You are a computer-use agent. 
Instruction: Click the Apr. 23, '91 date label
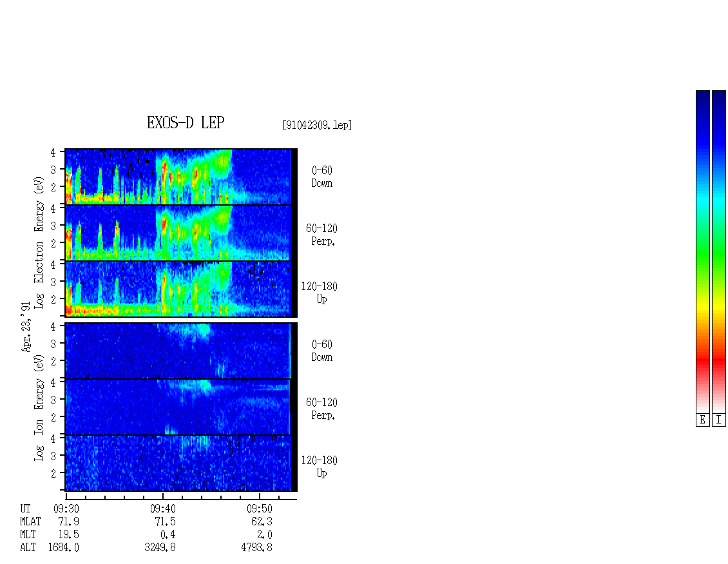coord(26,327)
